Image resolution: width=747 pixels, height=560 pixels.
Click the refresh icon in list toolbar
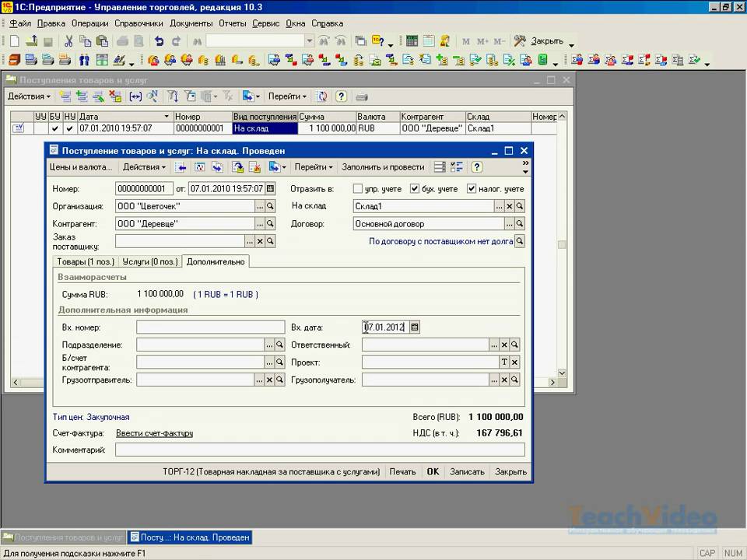coord(321,96)
